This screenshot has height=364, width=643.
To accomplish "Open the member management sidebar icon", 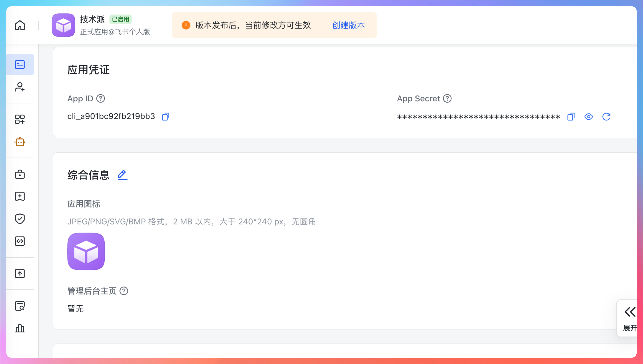I will (x=20, y=87).
